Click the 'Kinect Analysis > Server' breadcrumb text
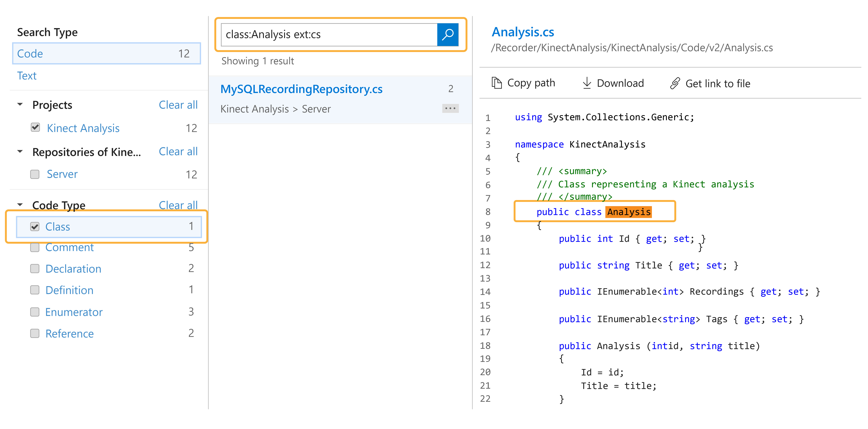The height and width of the screenshot is (429, 868). [x=275, y=109]
